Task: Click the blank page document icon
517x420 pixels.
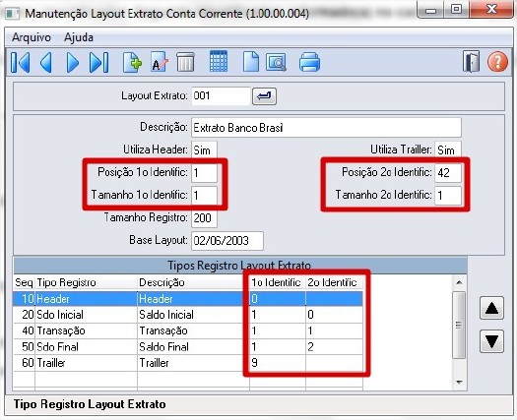Action: pyautogui.click(x=251, y=62)
